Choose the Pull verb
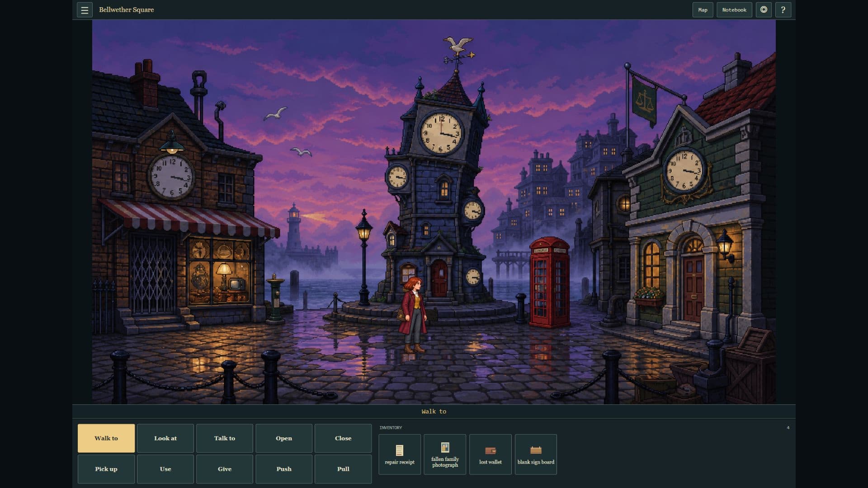Image resolution: width=868 pixels, height=488 pixels. click(x=343, y=469)
